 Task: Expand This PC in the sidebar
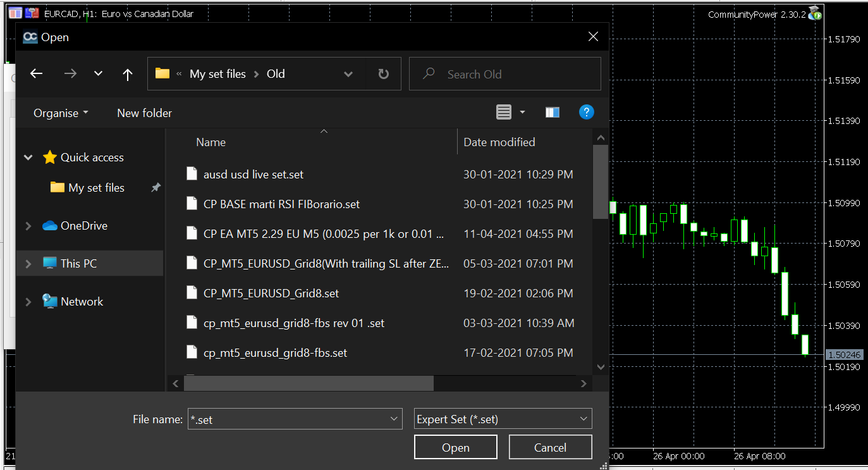tap(27, 264)
